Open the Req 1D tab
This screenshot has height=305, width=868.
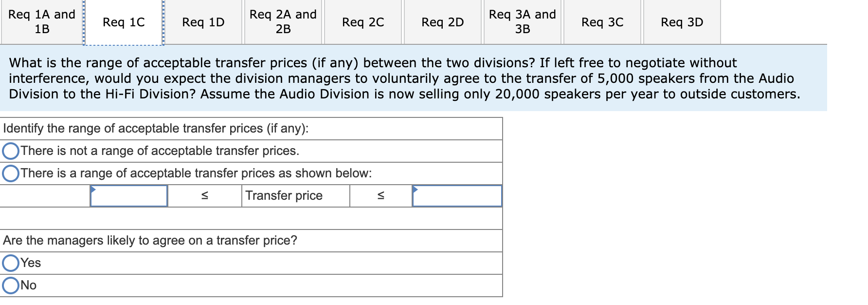pos(203,22)
